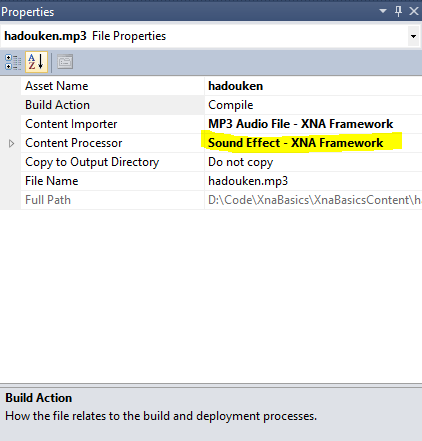Open the Property Pages icon
This screenshot has width=422, height=441.
(x=65, y=62)
